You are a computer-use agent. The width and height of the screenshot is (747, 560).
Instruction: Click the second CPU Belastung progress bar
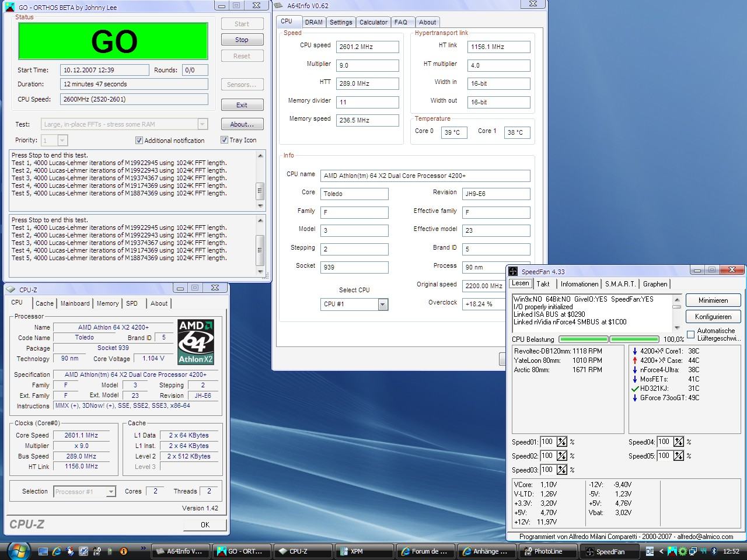[x=634, y=339]
